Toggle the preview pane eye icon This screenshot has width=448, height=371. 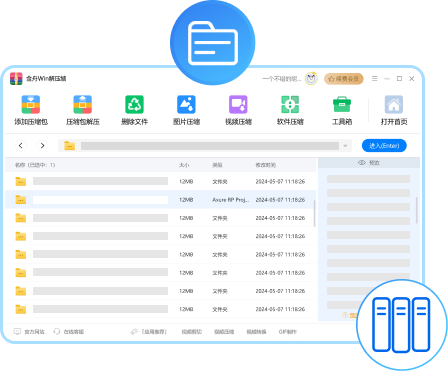(x=362, y=163)
